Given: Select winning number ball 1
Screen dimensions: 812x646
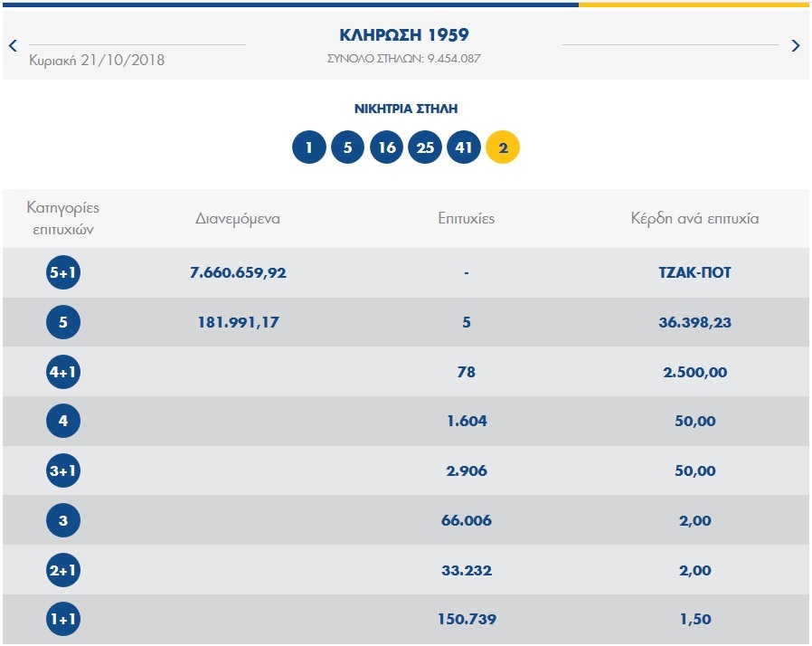Looking at the screenshot, I should point(309,147).
